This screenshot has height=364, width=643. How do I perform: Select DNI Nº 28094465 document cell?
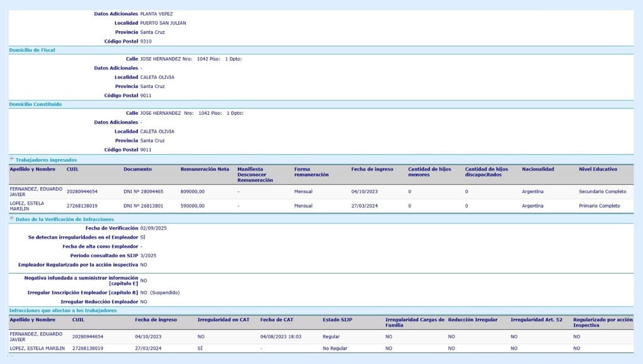tap(143, 191)
